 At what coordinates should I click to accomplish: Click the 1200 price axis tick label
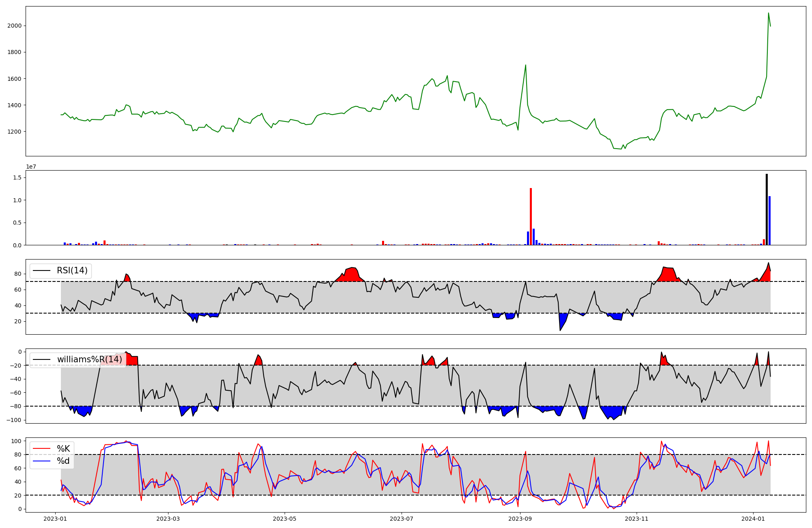point(14,132)
